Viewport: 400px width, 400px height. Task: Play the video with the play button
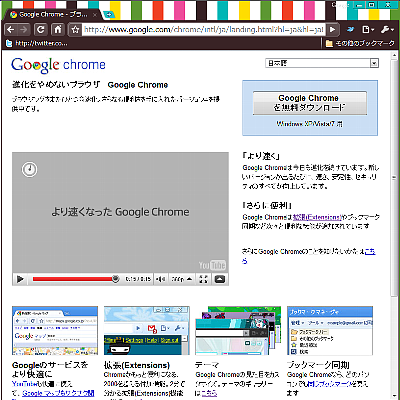click(x=20, y=279)
